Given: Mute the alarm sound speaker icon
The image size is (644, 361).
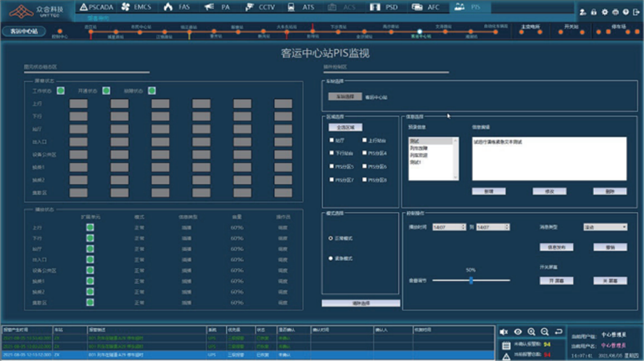Looking at the screenshot, I should tap(505, 331).
